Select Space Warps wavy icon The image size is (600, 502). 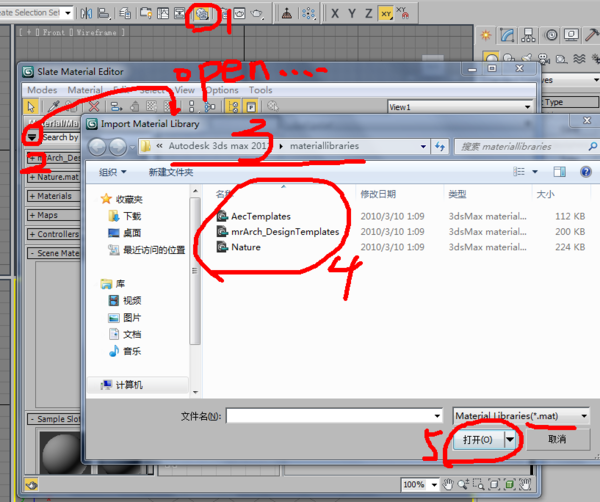click(x=579, y=59)
